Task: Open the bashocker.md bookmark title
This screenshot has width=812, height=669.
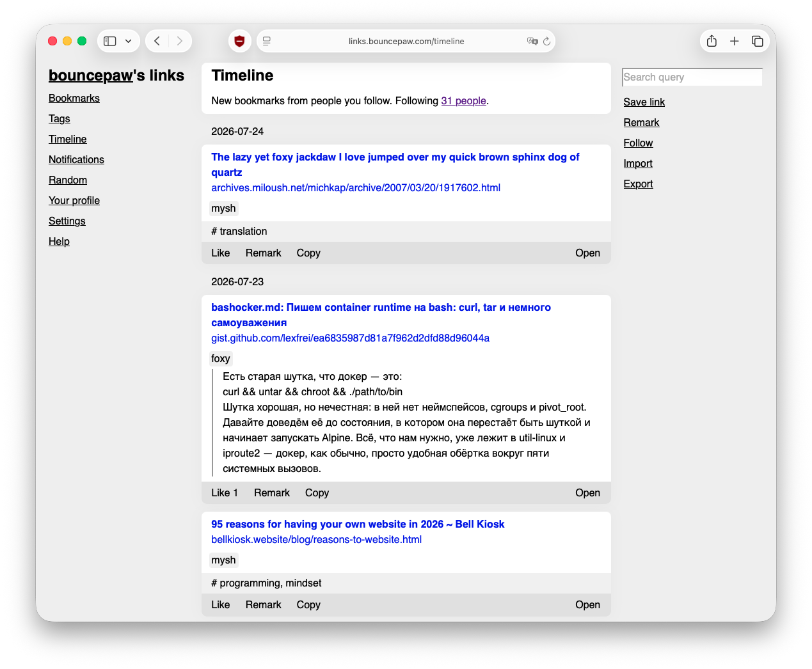Action: click(x=381, y=315)
